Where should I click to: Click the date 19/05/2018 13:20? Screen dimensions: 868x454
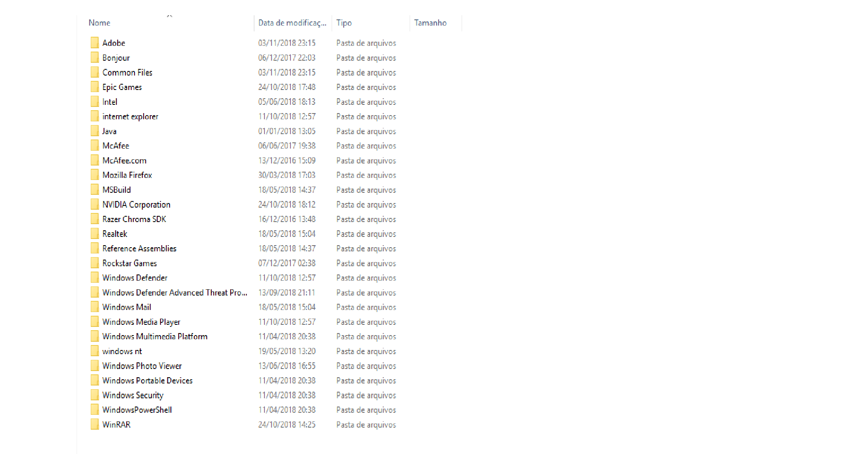tap(287, 351)
